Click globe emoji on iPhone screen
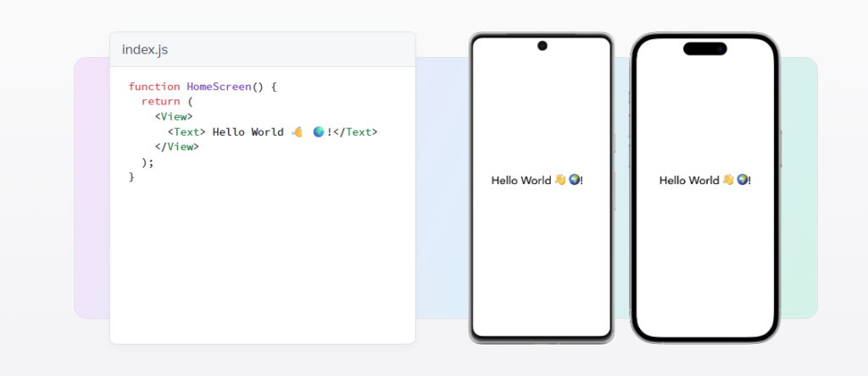This screenshot has height=376, width=868. point(743,180)
